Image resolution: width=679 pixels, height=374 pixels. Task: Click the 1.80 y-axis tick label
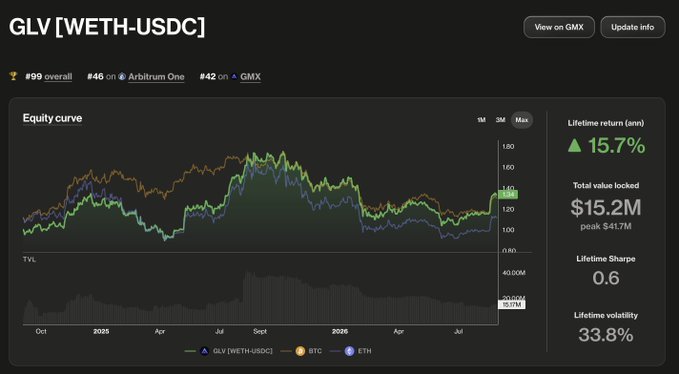click(x=508, y=147)
